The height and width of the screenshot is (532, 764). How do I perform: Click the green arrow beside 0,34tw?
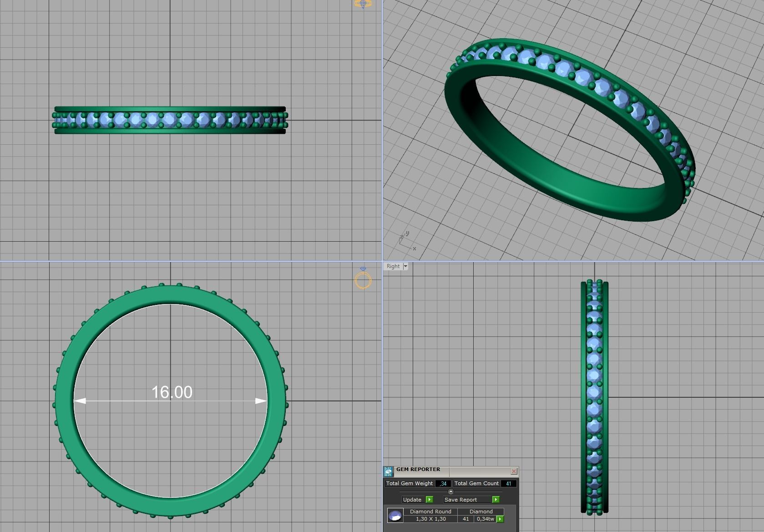tap(500, 519)
